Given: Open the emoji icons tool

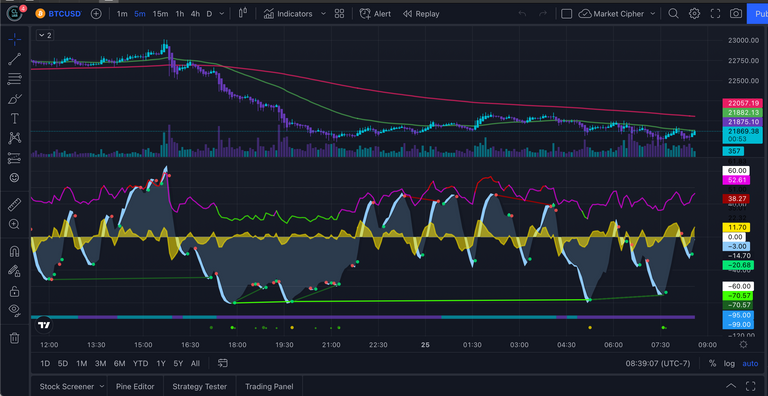Looking at the screenshot, I should tap(15, 177).
